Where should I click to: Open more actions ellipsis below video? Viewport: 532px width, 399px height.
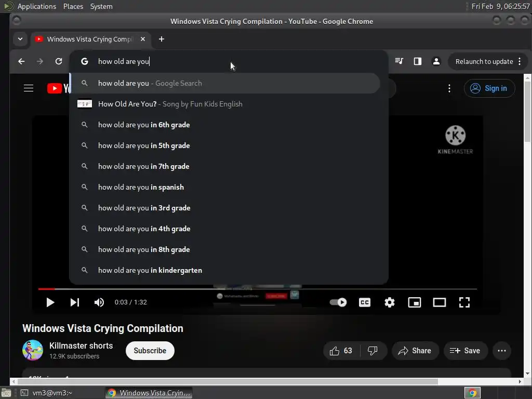(502, 351)
